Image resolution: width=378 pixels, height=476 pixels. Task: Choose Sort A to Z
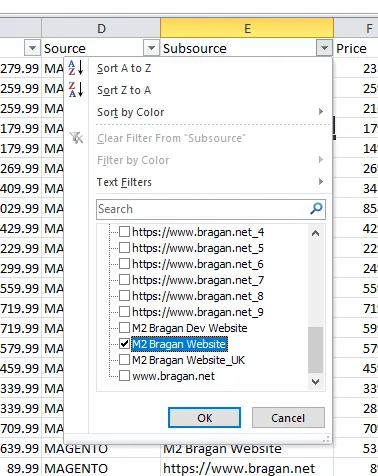pos(124,68)
